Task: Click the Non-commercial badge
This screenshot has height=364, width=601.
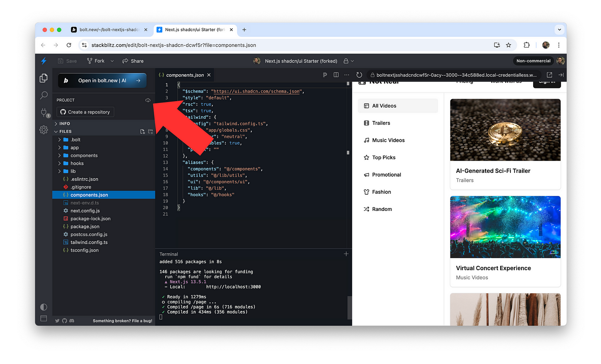Action: coord(533,61)
